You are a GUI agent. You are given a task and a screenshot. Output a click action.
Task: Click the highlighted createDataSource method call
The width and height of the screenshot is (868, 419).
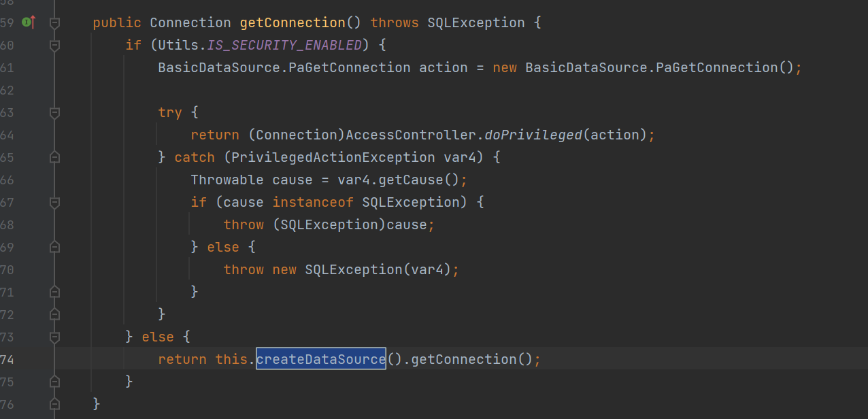(321, 359)
